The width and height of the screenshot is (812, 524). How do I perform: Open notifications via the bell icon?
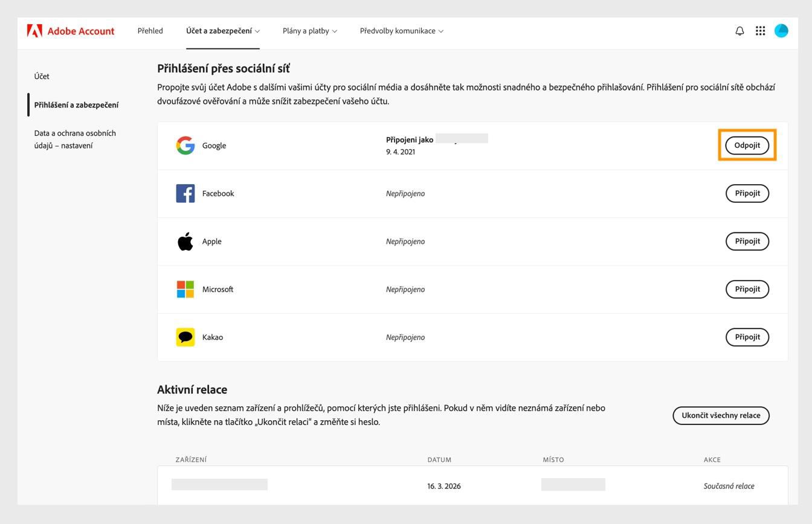(x=739, y=31)
